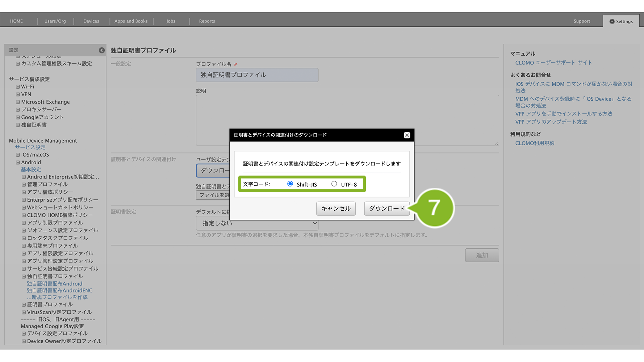This screenshot has height=362, width=644.
Task: Open the Apps and Books tab
Action: [x=131, y=21]
